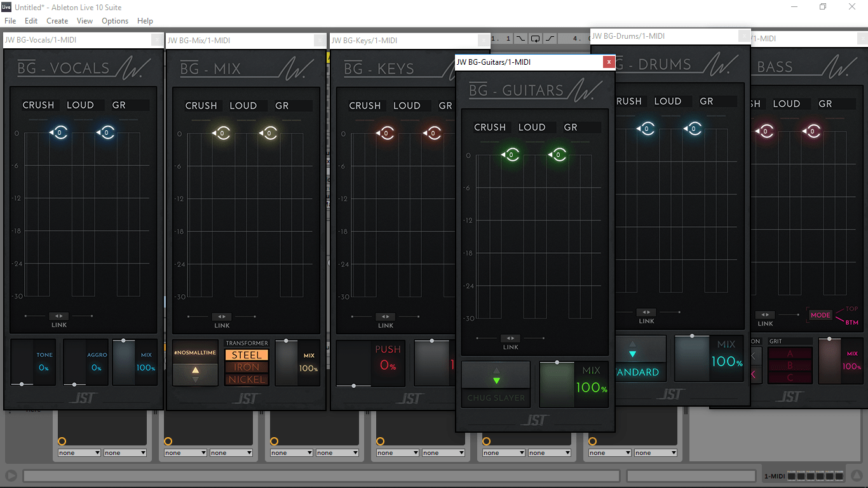Image resolution: width=868 pixels, height=488 pixels.
Task: Select GRIT option B in Bass window
Action: point(790,366)
